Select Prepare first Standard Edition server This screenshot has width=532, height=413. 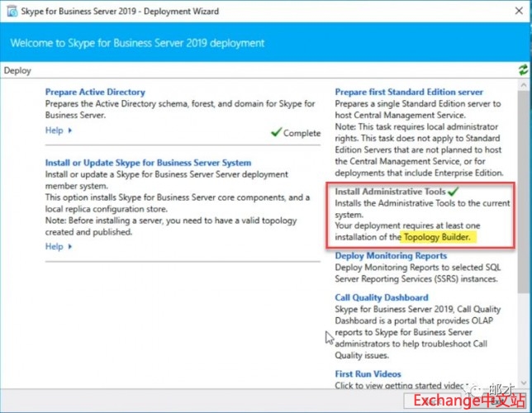(409, 93)
